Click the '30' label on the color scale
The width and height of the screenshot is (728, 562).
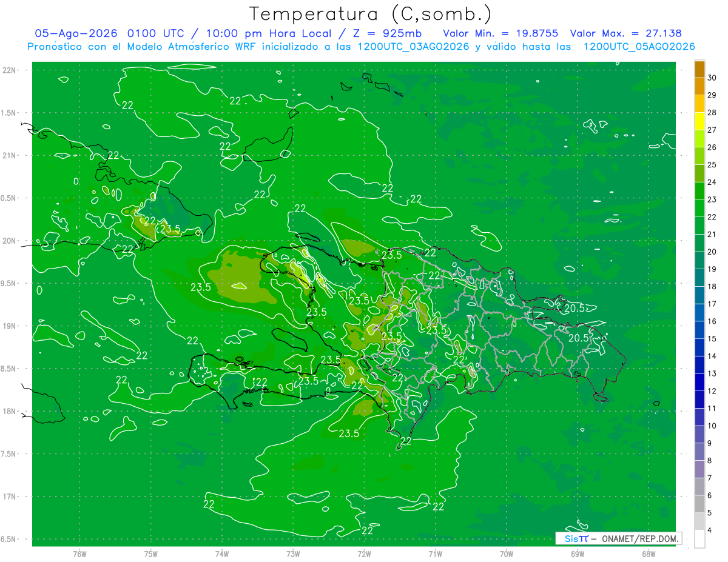[x=712, y=78]
